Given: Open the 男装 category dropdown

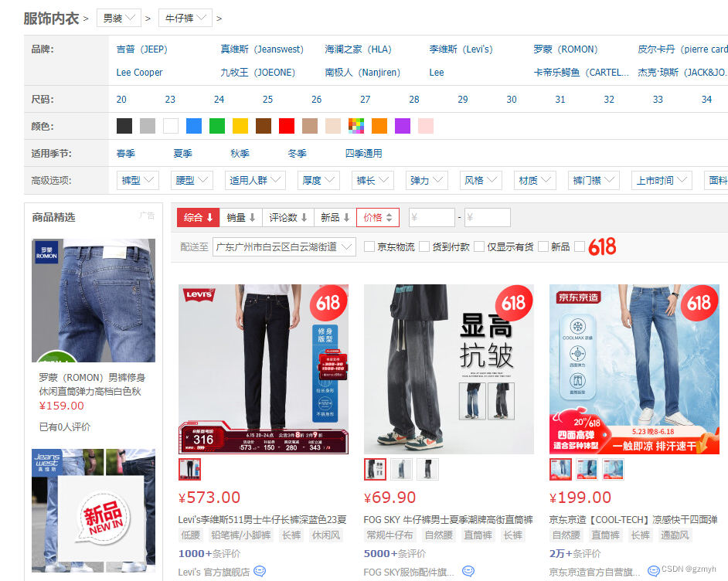Looking at the screenshot, I should (x=119, y=18).
